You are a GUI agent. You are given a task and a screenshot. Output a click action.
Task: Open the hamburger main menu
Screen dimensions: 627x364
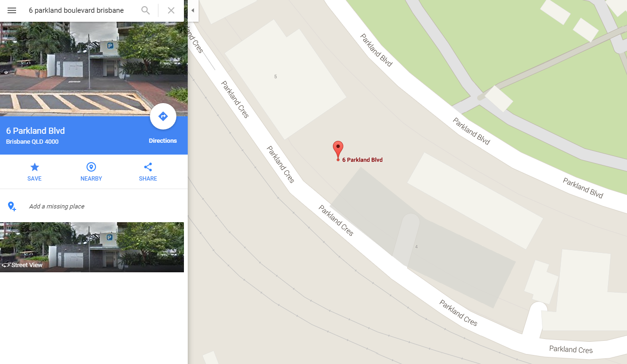pyautogui.click(x=12, y=10)
